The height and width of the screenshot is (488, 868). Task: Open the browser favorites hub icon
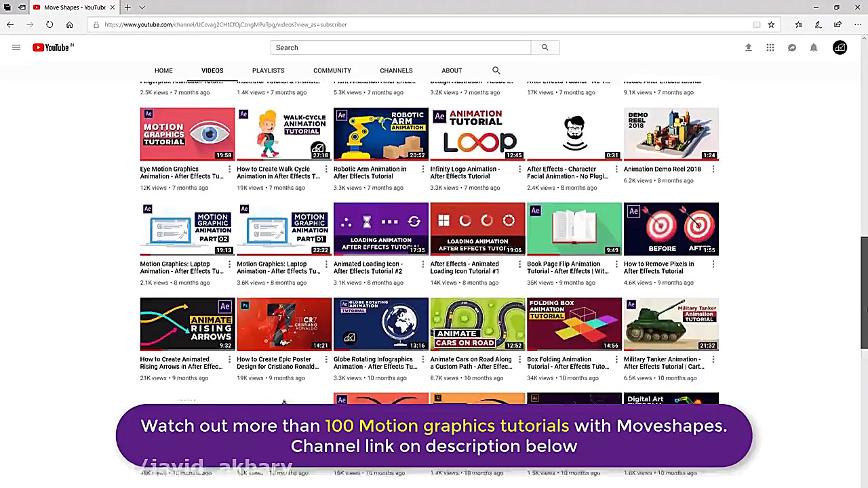click(799, 24)
